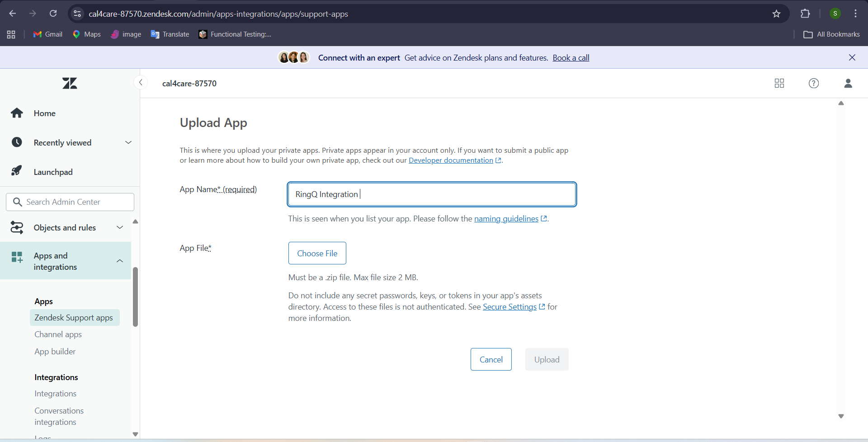Open the Maps bookmark

coord(87,34)
